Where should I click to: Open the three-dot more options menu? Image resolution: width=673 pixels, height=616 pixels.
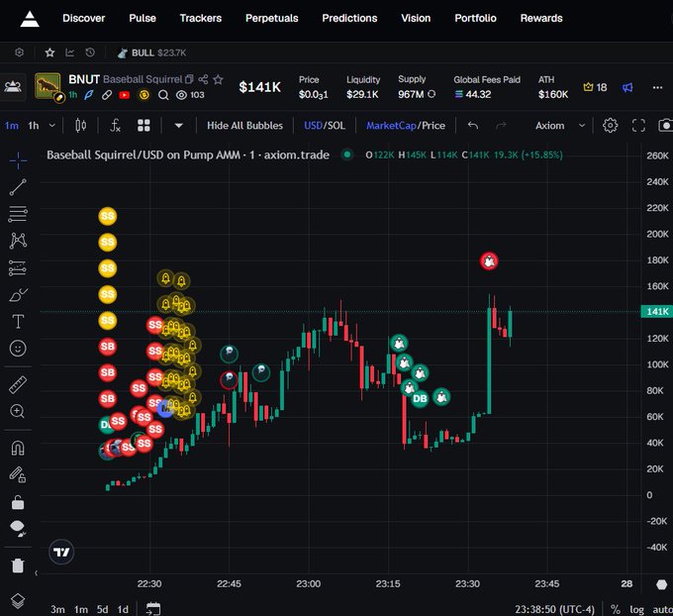[657, 87]
